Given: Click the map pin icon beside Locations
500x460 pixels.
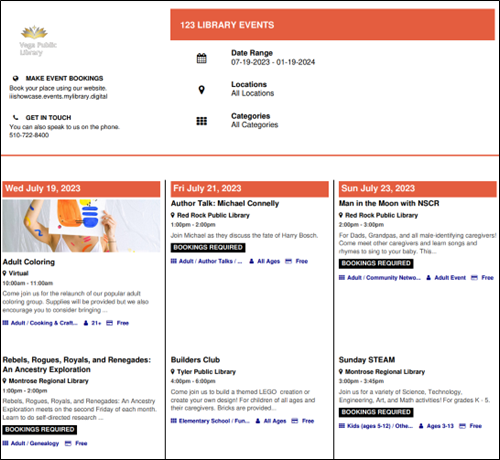Looking at the screenshot, I should click(201, 90).
